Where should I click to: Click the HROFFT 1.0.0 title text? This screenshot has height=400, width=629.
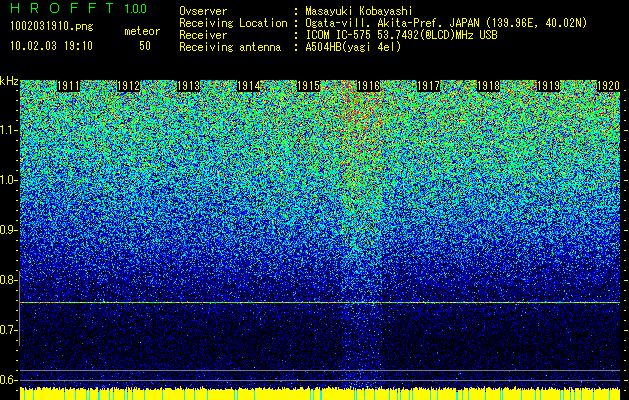79,8
